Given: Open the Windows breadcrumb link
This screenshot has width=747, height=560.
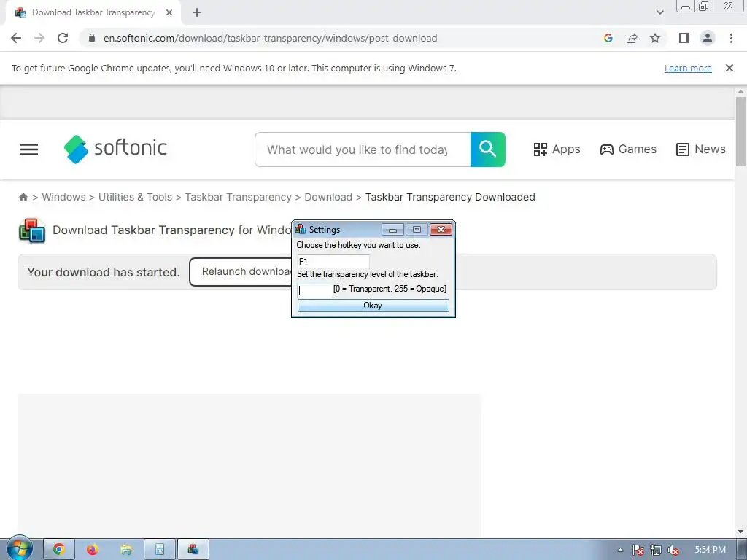Looking at the screenshot, I should (x=64, y=197).
